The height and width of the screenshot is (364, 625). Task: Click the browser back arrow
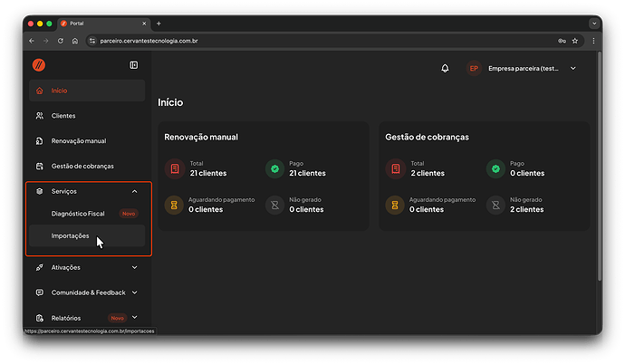32,41
